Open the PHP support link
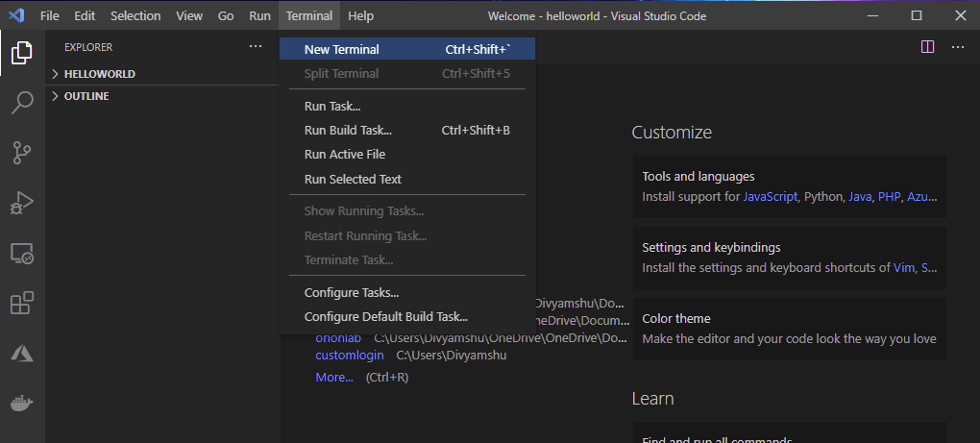 point(890,196)
